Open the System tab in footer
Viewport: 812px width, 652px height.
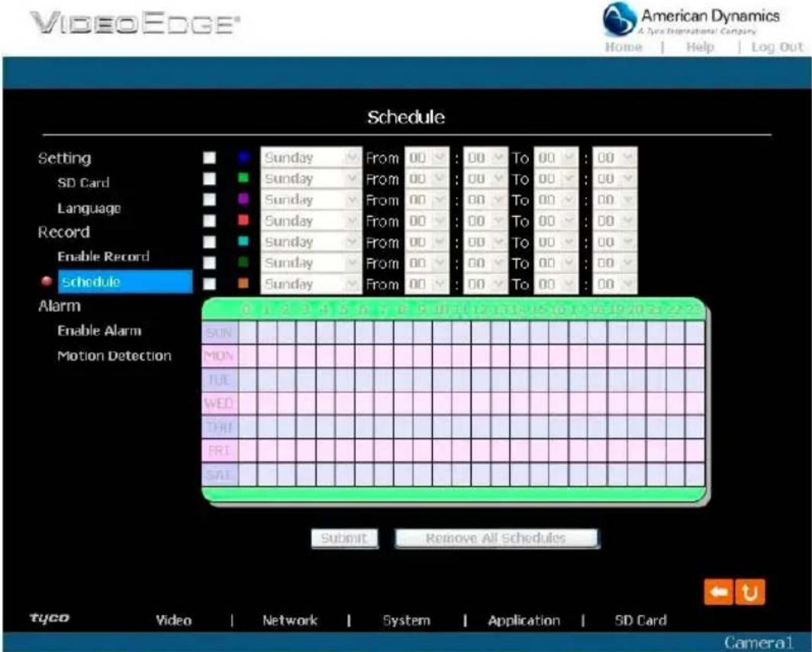407,620
